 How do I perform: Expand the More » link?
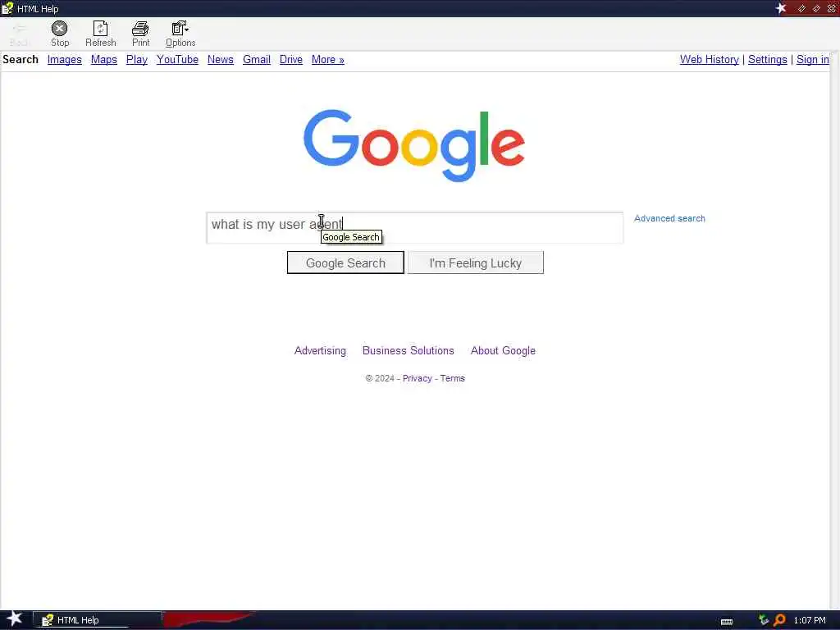pyautogui.click(x=328, y=59)
